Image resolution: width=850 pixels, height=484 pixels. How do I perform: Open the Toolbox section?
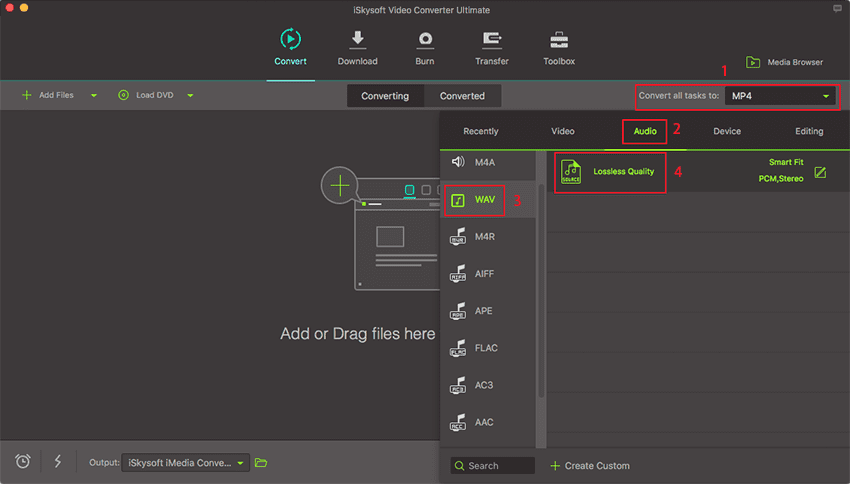tap(559, 40)
